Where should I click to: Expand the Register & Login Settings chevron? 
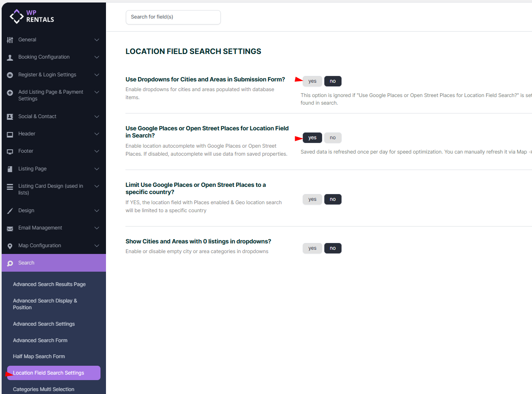97,75
